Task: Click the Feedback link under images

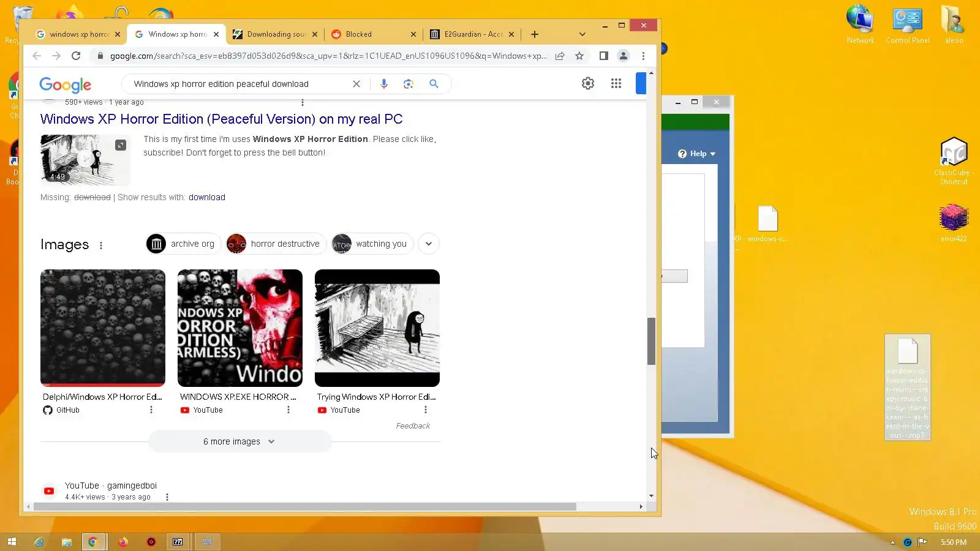Action: click(413, 426)
